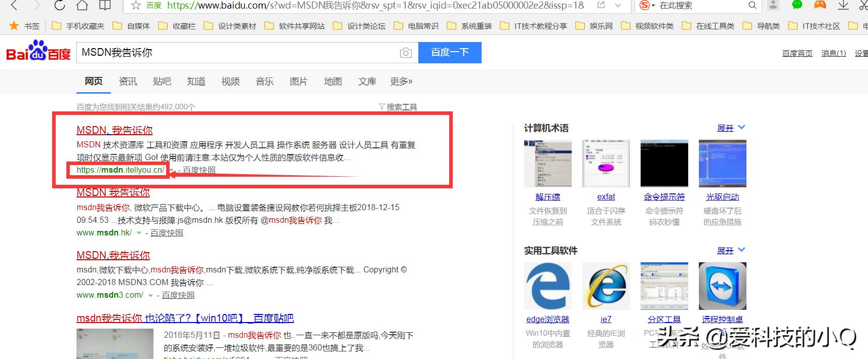
Task: Open the 光驱启动 term link
Action: 723,197
